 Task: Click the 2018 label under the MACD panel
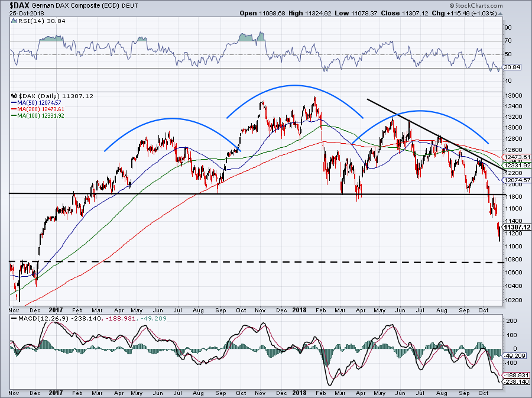tap(300, 393)
